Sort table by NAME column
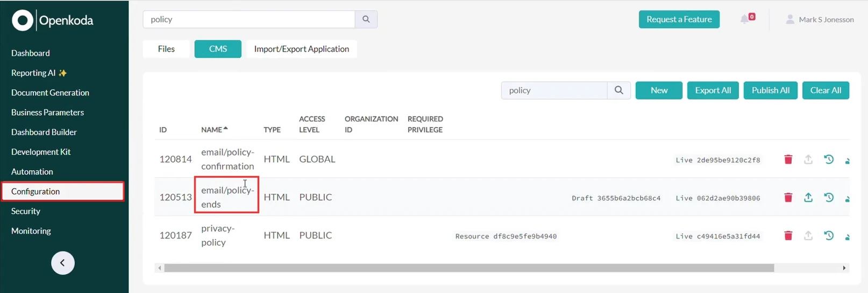 (x=214, y=130)
